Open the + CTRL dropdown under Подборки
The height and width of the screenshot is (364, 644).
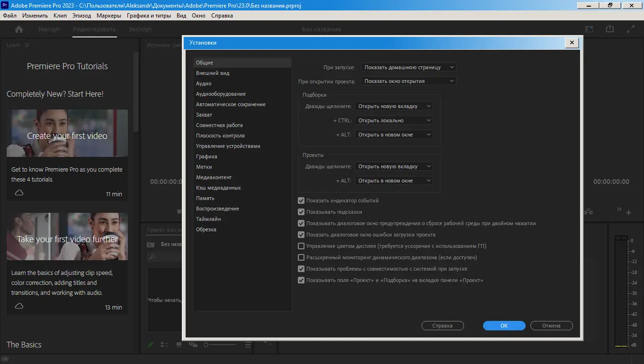click(394, 120)
